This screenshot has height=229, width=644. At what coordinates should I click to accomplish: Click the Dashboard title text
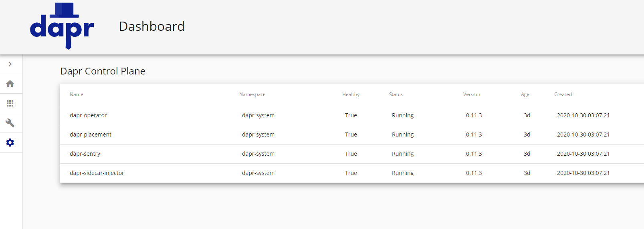152,26
